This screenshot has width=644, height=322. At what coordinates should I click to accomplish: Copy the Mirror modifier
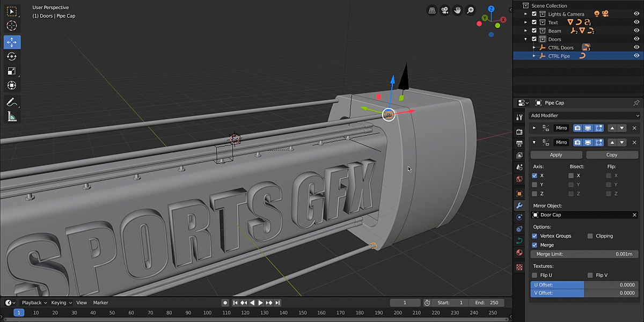[x=611, y=155]
